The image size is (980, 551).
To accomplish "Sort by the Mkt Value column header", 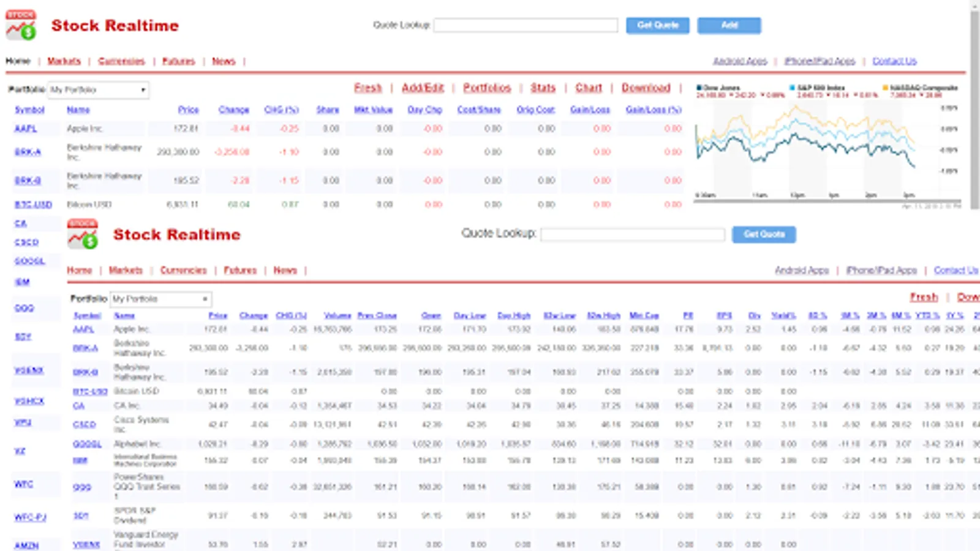I will 373,110.
